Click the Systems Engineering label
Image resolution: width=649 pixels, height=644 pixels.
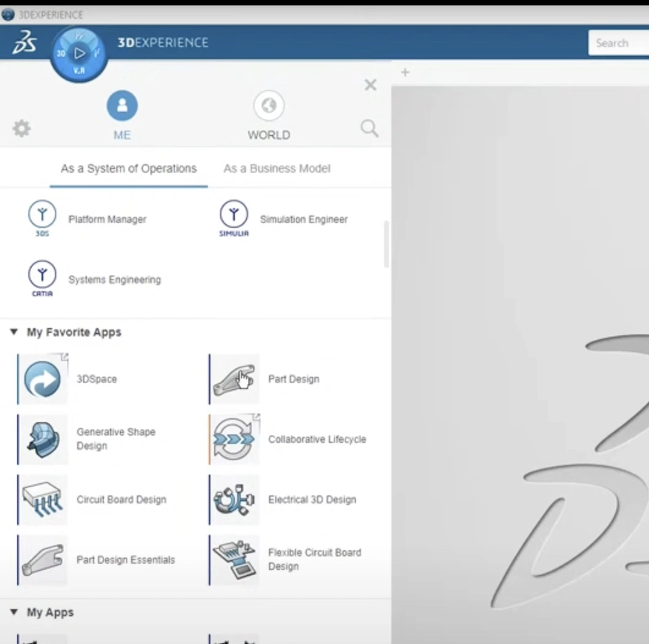115,280
